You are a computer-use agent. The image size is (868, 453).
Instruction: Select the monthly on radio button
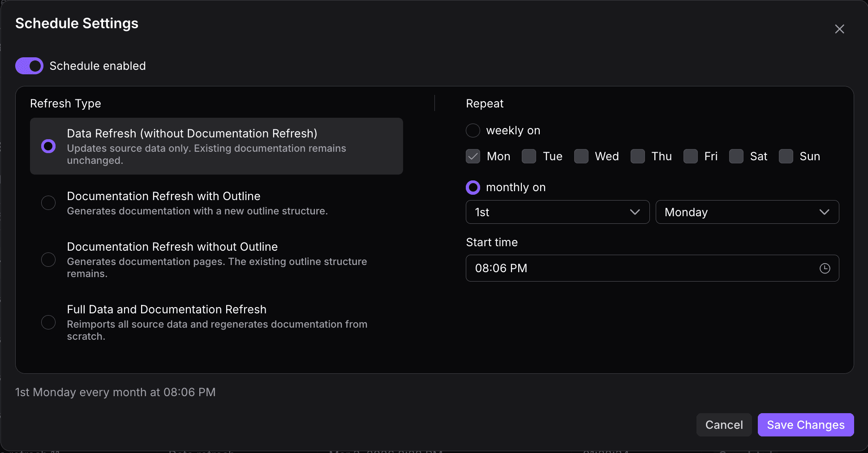tap(473, 187)
